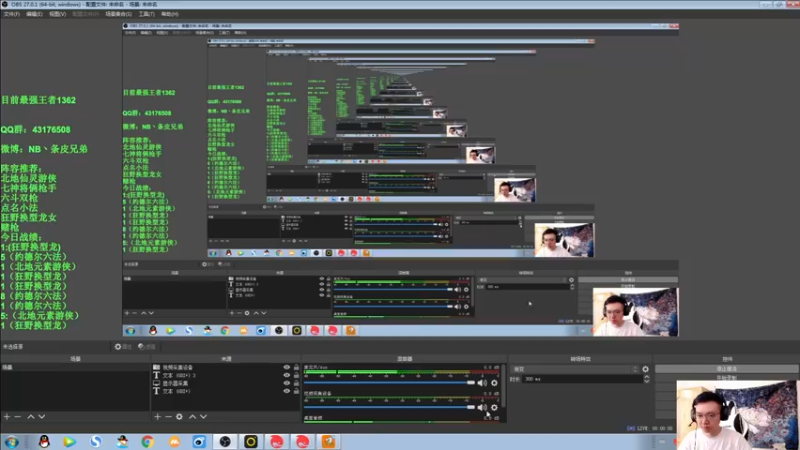Lock the 文本 (GDI+) 3 source

tap(296, 375)
